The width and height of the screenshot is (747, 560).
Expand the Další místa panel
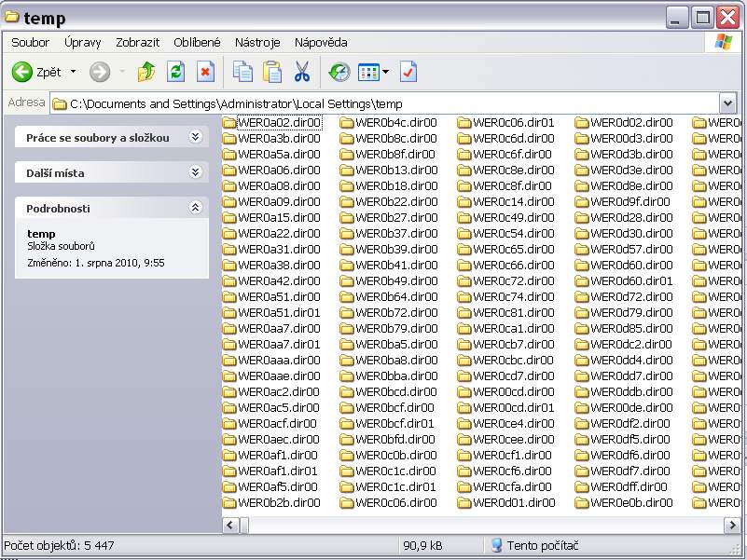point(195,172)
